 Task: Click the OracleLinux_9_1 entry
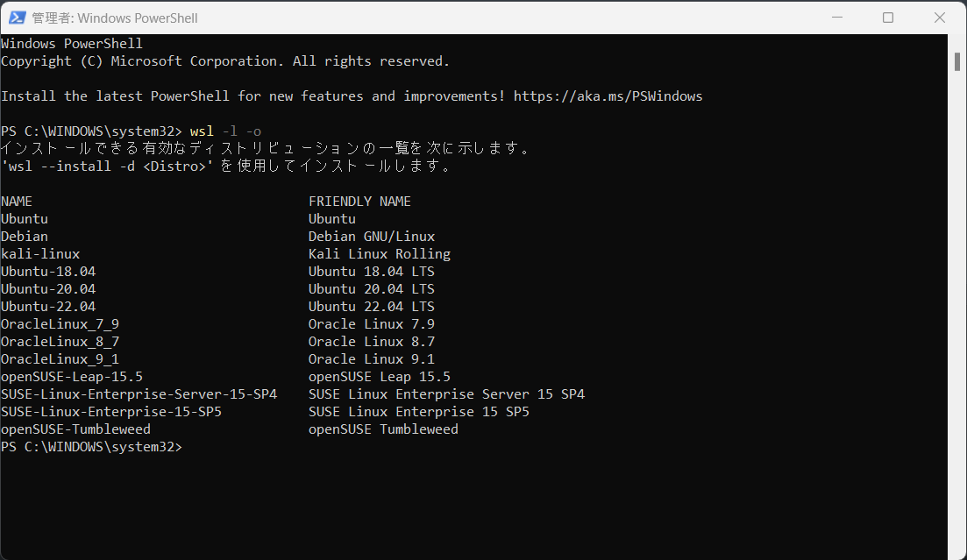click(x=60, y=358)
